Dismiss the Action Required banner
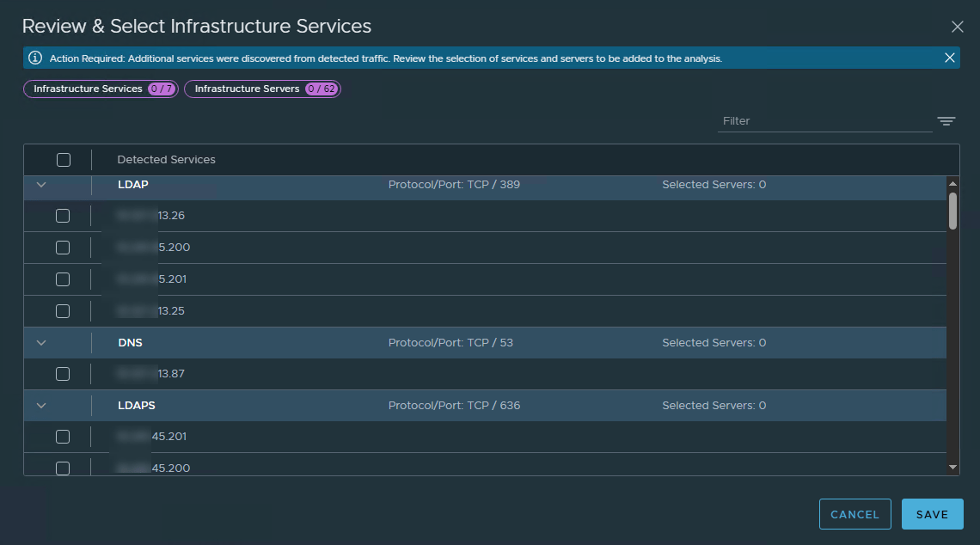This screenshot has width=980, height=545. coord(950,58)
